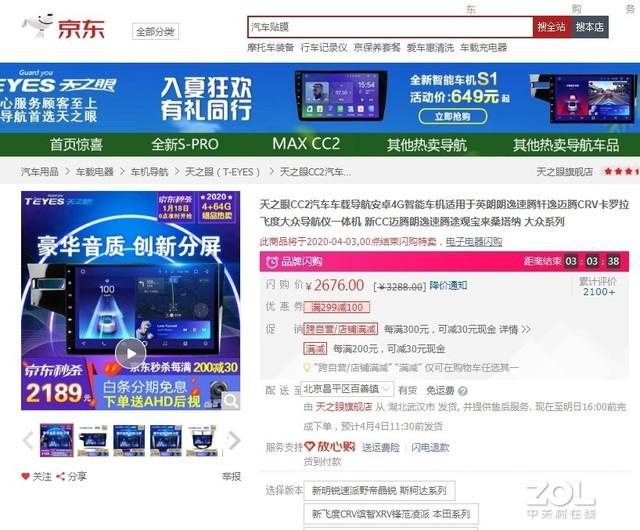Click the 满减 promotion tag

point(315,349)
